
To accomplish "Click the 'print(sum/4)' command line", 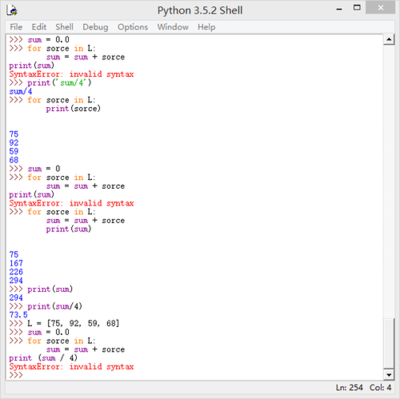I will tap(55, 306).
